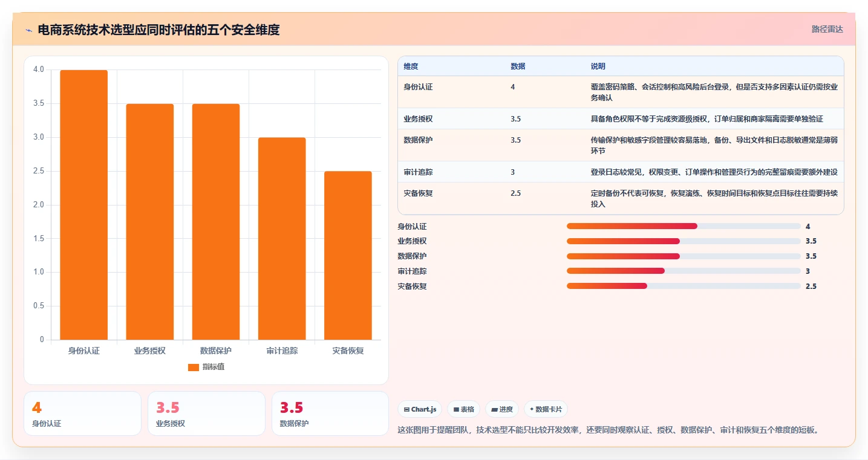Image resolution: width=868 pixels, height=460 pixels.
Task: Click the 数据 column header
Action: pos(518,66)
